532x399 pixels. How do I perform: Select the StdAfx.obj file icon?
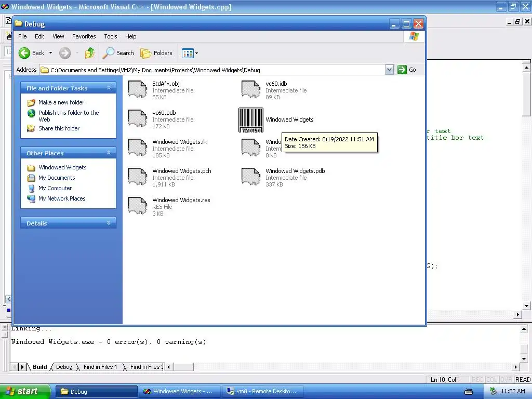137,89
